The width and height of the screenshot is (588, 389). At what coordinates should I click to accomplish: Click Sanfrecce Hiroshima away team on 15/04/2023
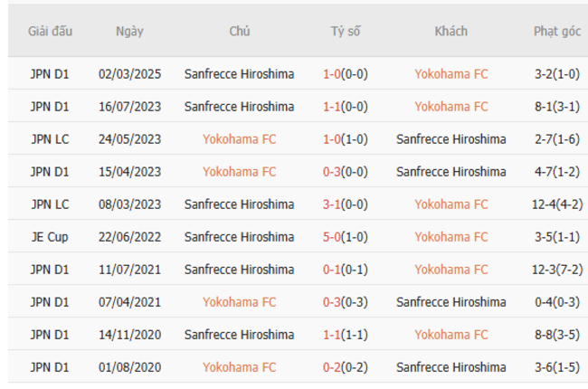pos(450,172)
